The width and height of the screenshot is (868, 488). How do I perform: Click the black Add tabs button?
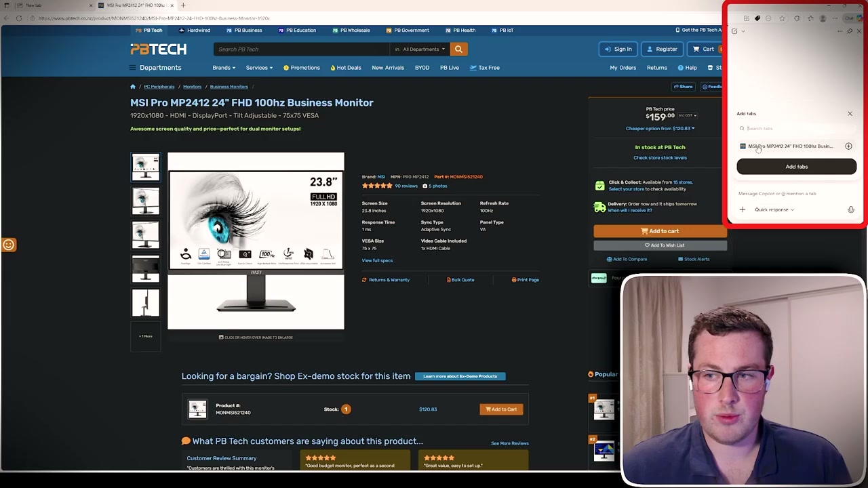[797, 167]
